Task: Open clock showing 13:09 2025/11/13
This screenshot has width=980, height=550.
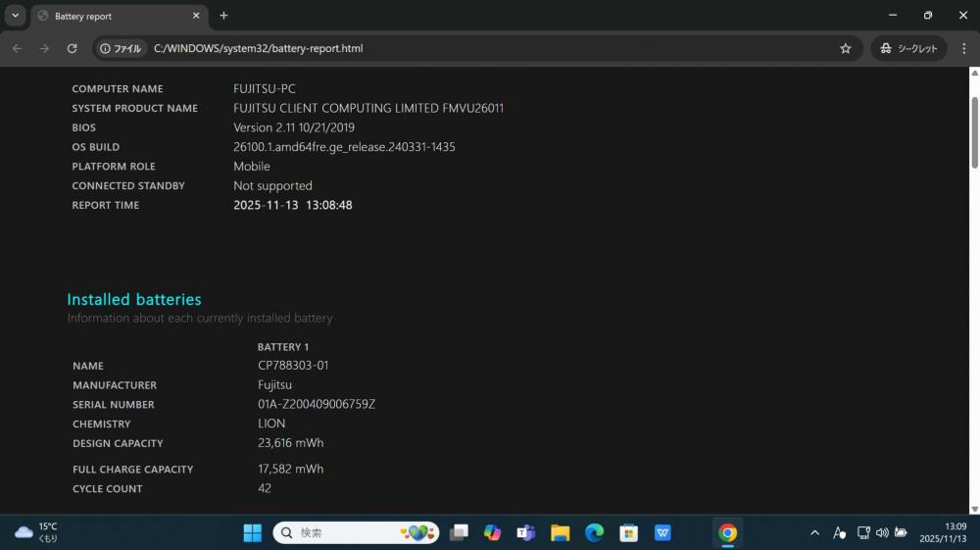Action: [x=943, y=532]
